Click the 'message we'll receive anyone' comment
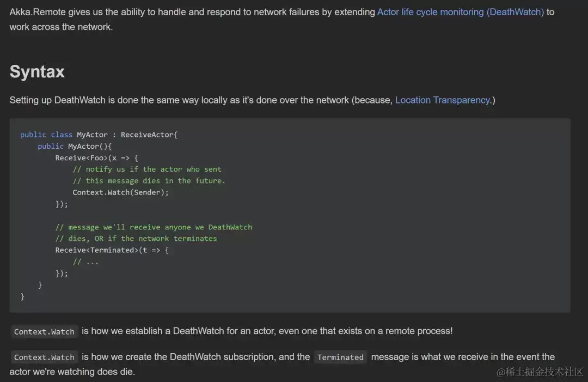The width and height of the screenshot is (588, 382). [x=154, y=227]
